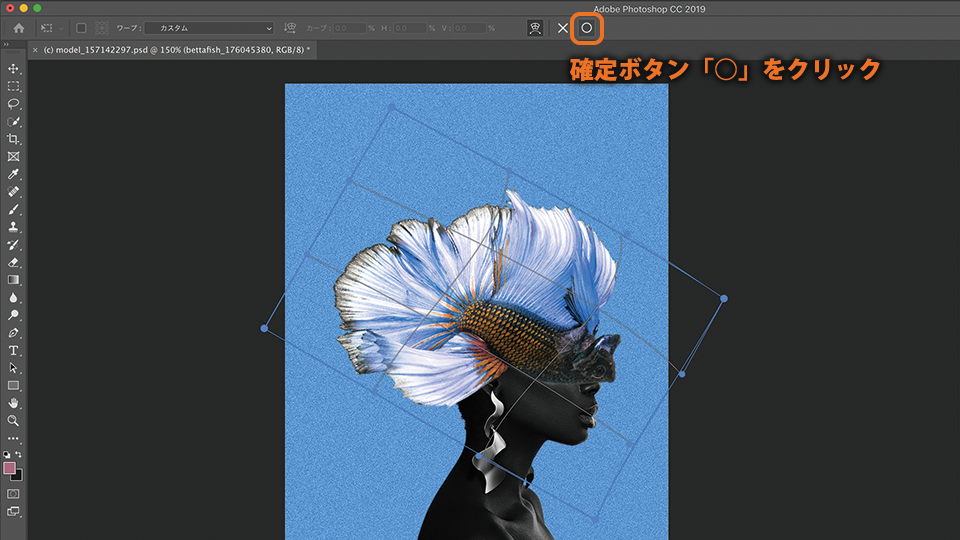
Task: Toggle the reference point checkbox
Action: tap(81, 28)
